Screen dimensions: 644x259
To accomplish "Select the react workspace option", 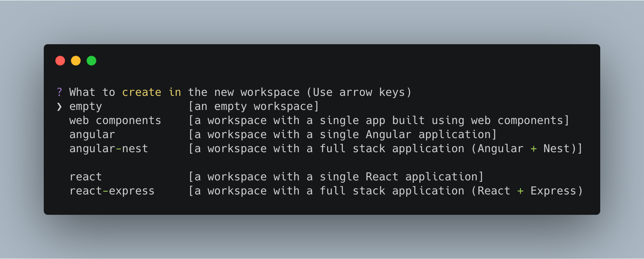I will click(x=85, y=176).
